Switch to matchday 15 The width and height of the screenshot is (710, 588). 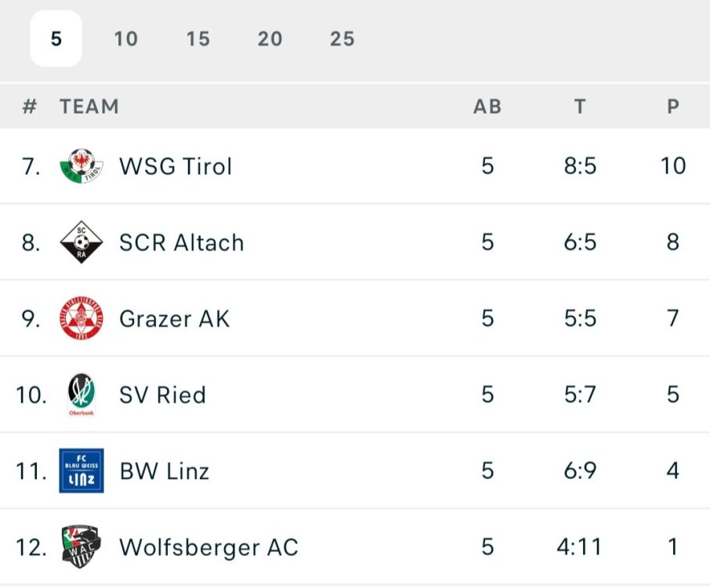pyautogui.click(x=197, y=39)
